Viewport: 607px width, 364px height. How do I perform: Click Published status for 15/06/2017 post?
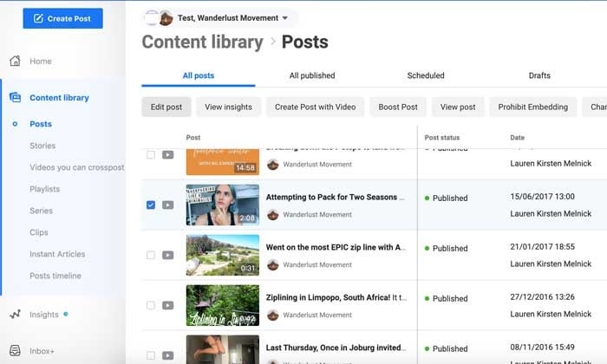[447, 198]
